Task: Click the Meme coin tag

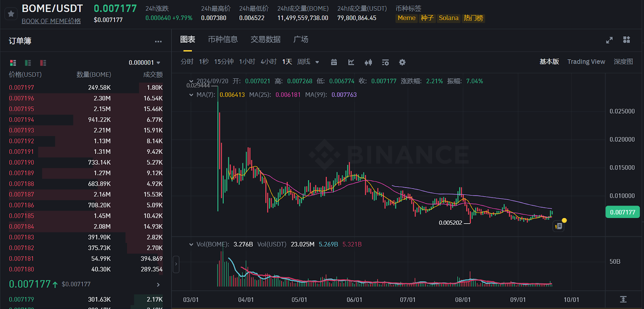Action: (407, 18)
